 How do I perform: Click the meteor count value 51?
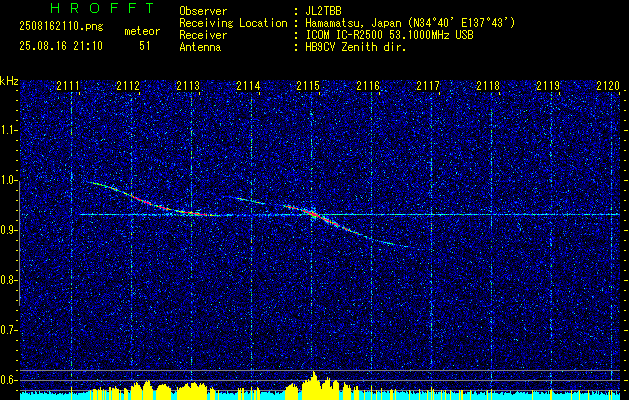click(x=145, y=46)
